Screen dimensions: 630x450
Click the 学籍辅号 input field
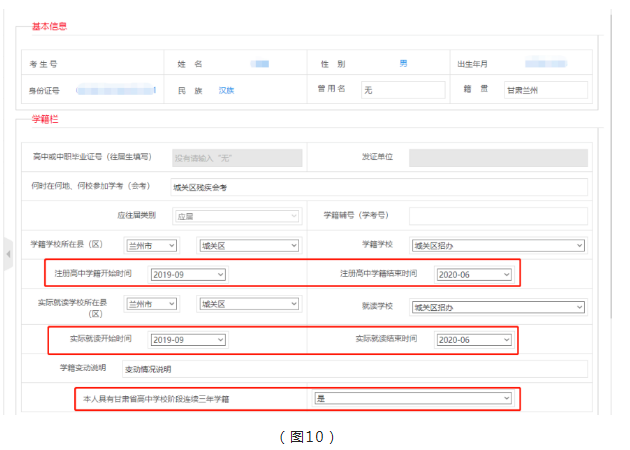498,216
